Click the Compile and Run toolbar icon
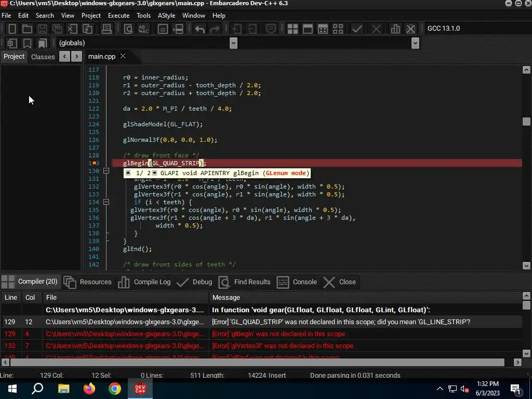 coord(323,29)
